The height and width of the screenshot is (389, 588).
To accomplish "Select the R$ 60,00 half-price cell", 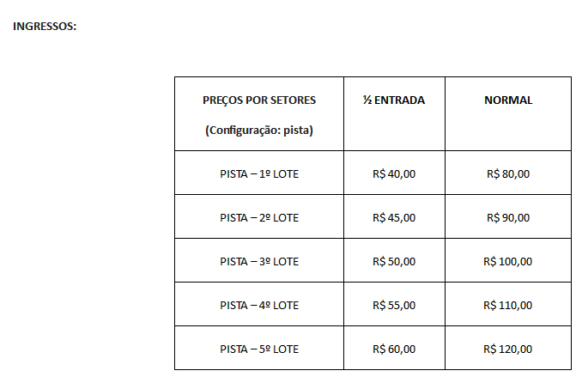I will (x=394, y=349).
